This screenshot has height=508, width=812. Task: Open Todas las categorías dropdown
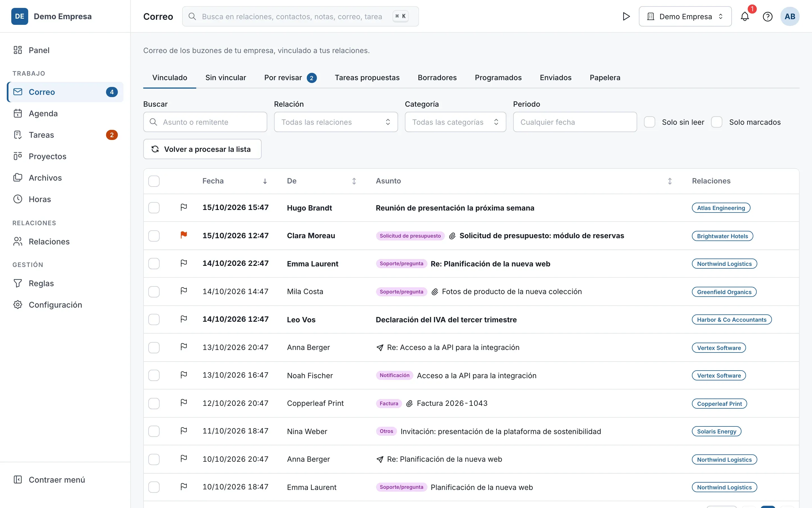click(x=455, y=122)
